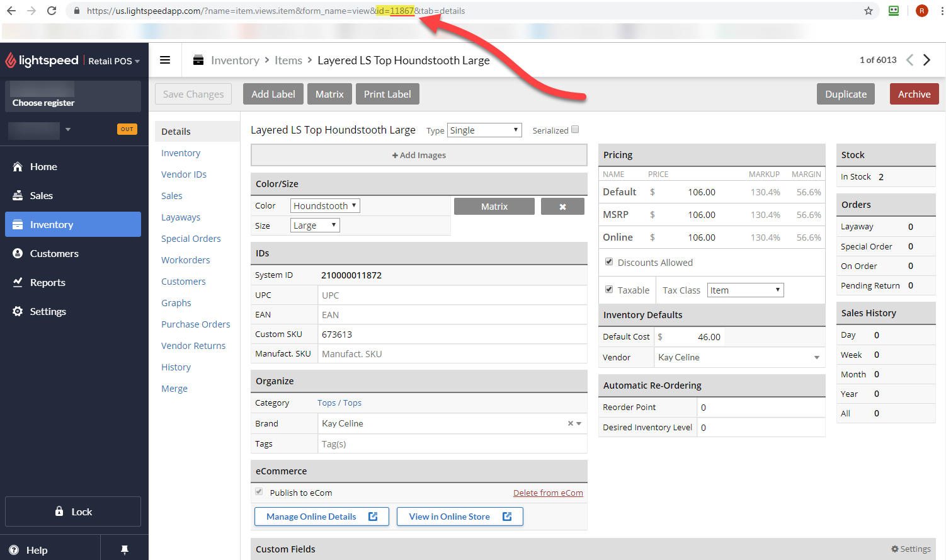Open the Vendor IDs tab

tap(184, 174)
